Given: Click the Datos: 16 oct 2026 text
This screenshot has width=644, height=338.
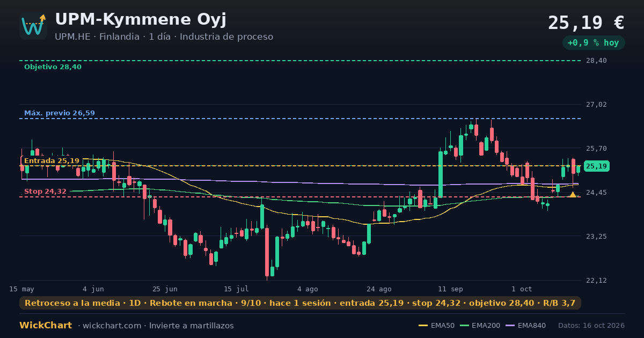Looking at the screenshot, I should pos(591,326).
